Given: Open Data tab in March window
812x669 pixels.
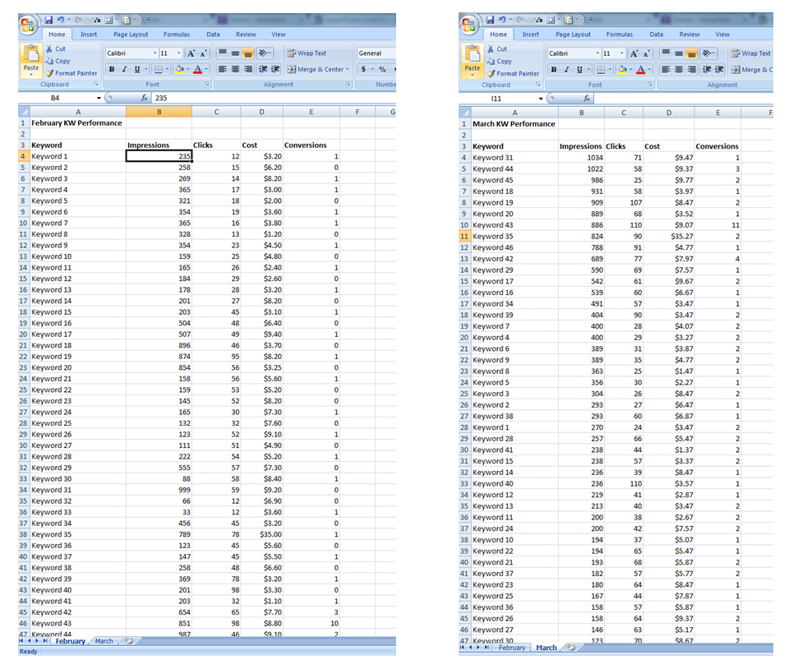Looking at the screenshot, I should [656, 35].
